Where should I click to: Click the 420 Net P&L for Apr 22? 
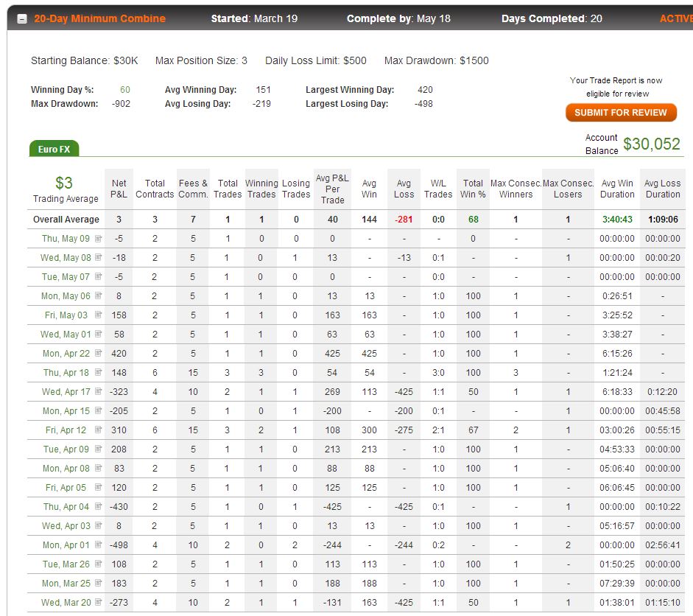click(119, 354)
